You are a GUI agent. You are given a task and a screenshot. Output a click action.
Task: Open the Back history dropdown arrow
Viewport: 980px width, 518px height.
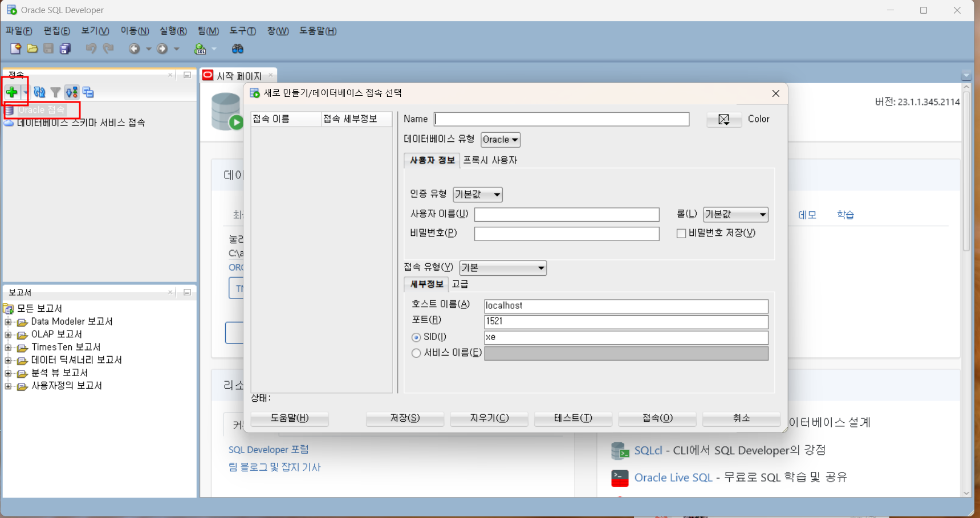pos(148,49)
